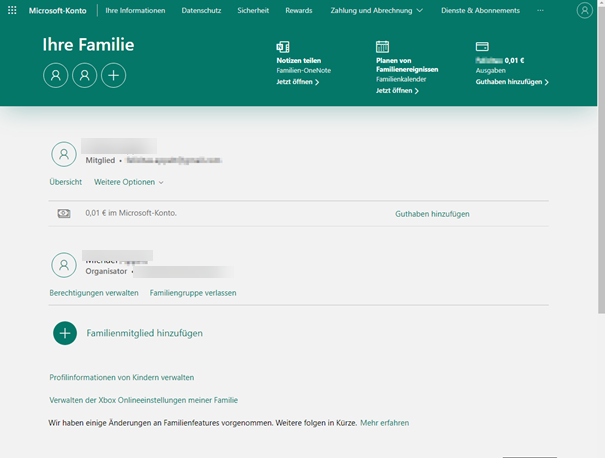
Task: Click the money icon beside 0,01 € balance
Action: pyautogui.click(x=64, y=213)
